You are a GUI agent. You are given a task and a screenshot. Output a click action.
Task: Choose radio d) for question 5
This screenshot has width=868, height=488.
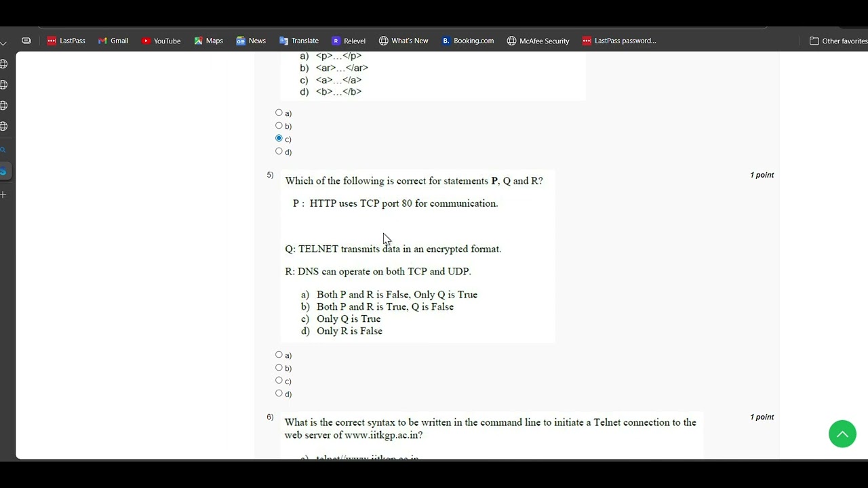pyautogui.click(x=279, y=393)
